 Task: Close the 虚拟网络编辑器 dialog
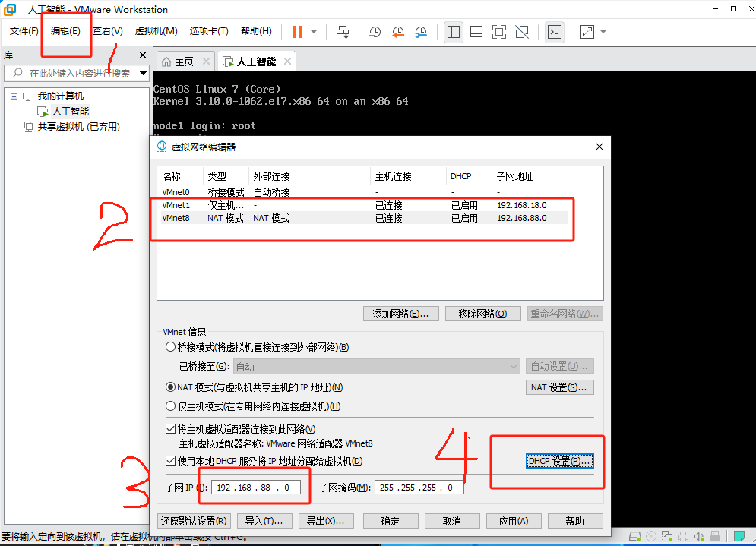tap(599, 147)
